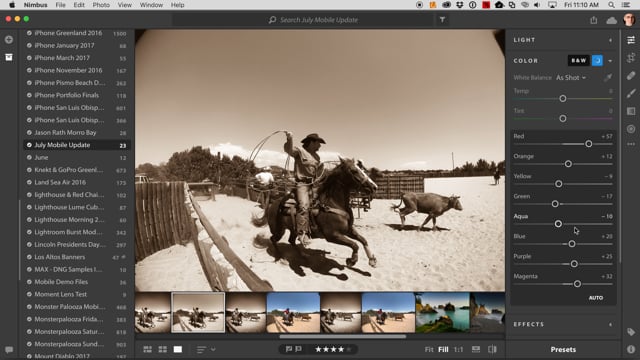The image size is (640, 360).
Task: Click the Aqua slider handle
Action: 558,224
